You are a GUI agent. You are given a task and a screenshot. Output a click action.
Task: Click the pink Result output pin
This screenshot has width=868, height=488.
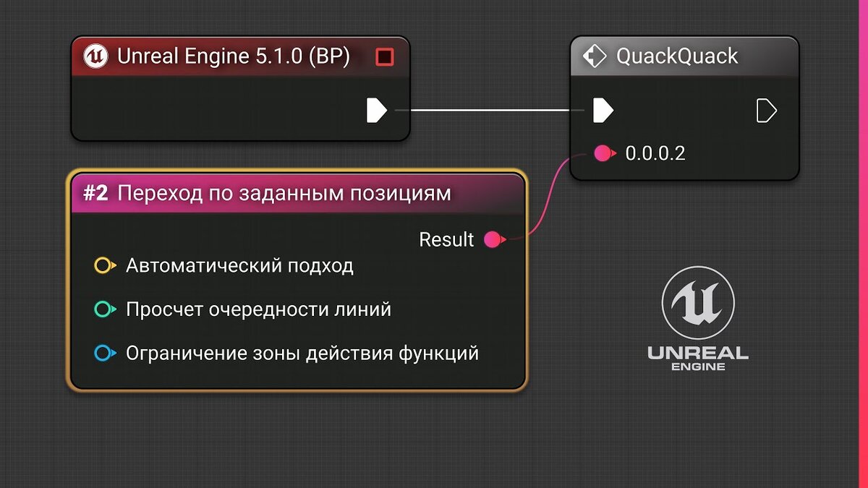click(494, 239)
